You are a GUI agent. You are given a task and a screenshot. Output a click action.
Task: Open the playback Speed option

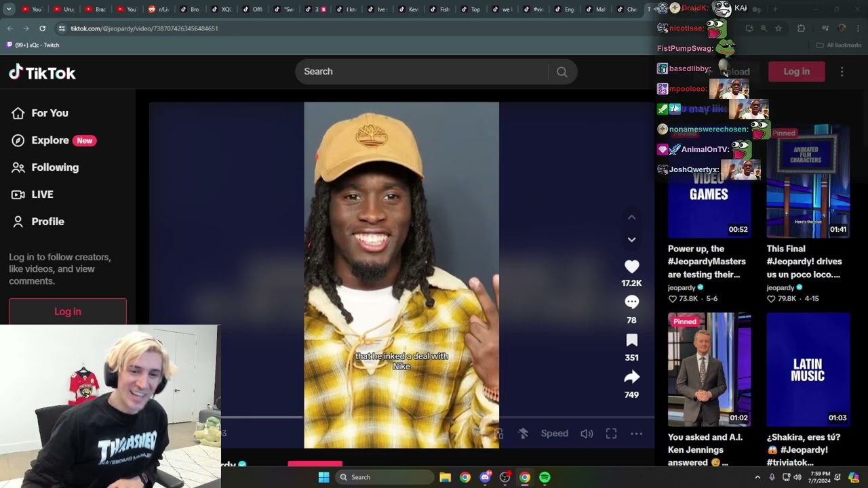point(554,434)
